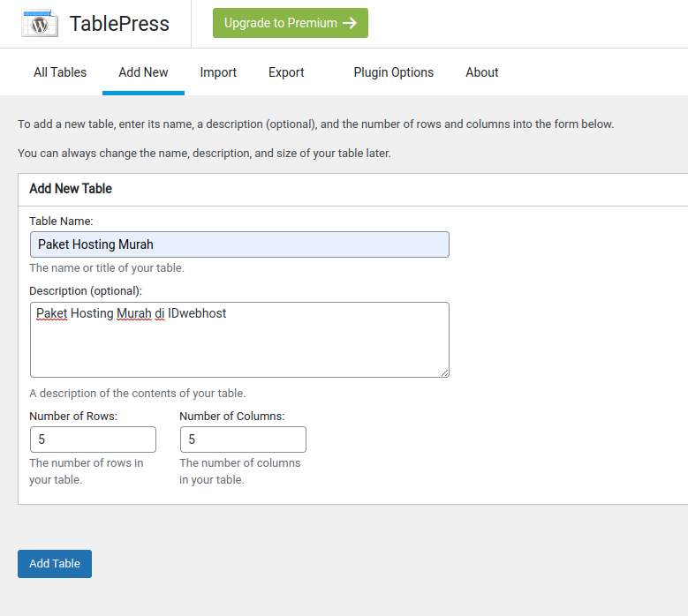
Task: Click the Description textarea resize handle
Action: click(445, 373)
